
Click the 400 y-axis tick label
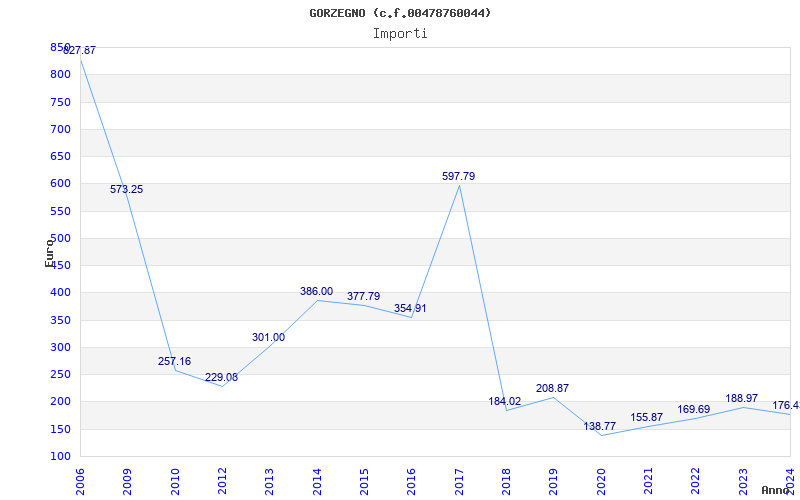pyautogui.click(x=60, y=293)
